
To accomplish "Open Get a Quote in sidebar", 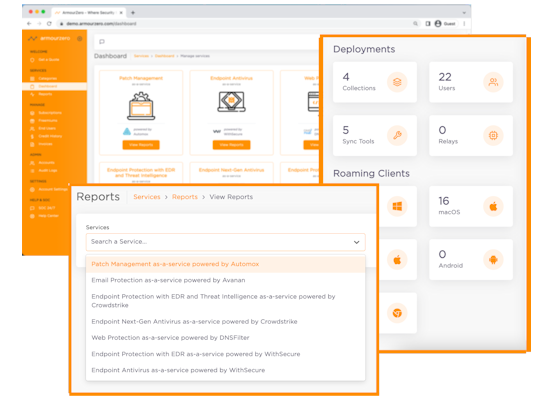I will pyautogui.click(x=45, y=60).
